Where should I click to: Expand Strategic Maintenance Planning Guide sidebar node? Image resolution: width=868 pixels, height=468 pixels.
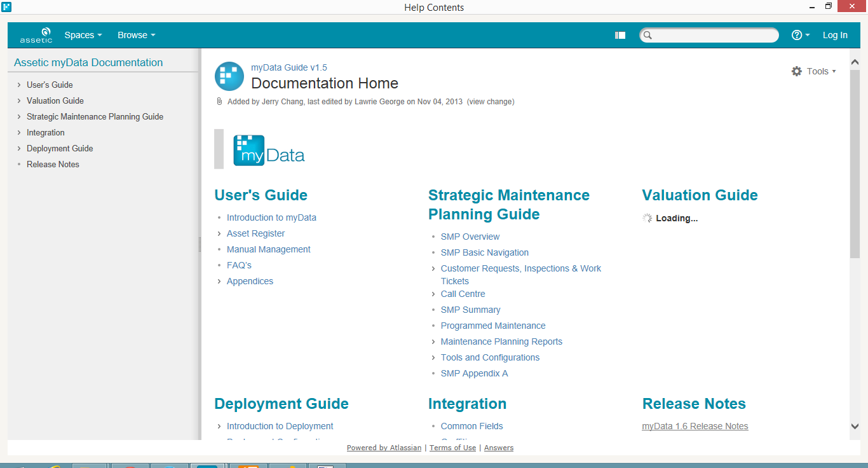tap(19, 116)
